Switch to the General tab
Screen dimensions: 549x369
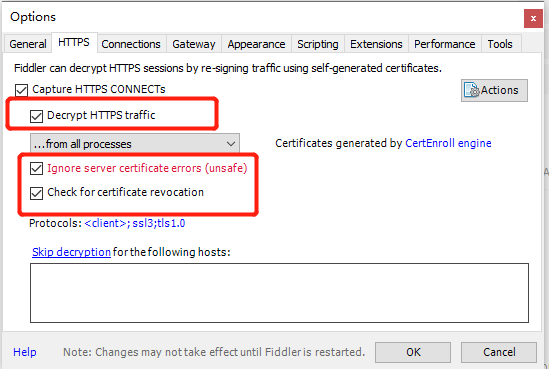(x=28, y=44)
